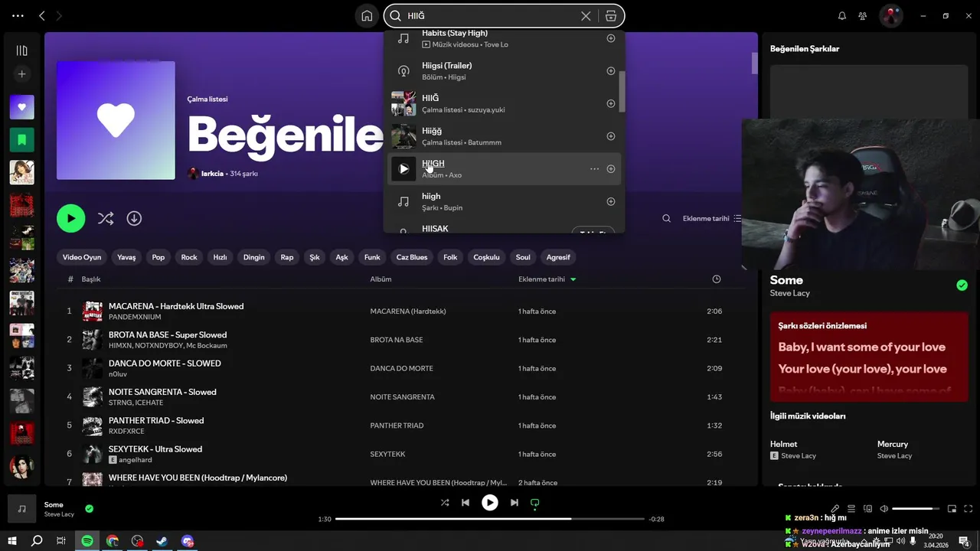Image resolution: width=980 pixels, height=551 pixels.
Task: Open more options for HIIGH album
Action: coord(594,169)
